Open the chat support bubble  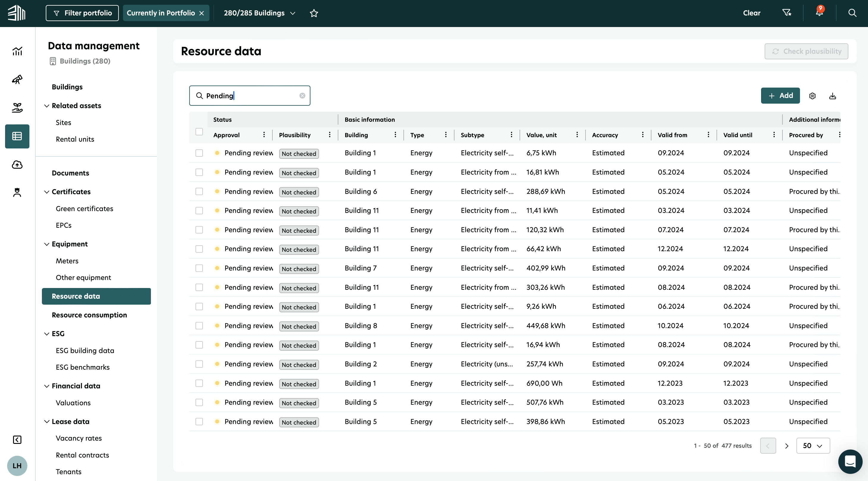[x=850, y=461]
